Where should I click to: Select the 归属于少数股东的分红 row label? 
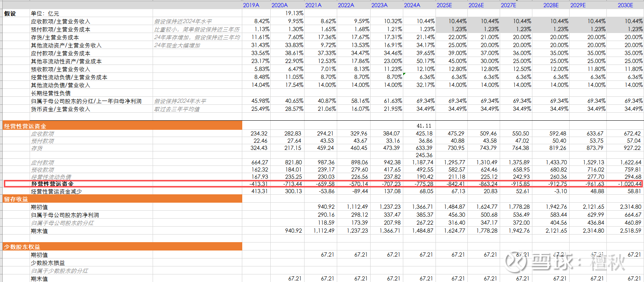click(59, 271)
